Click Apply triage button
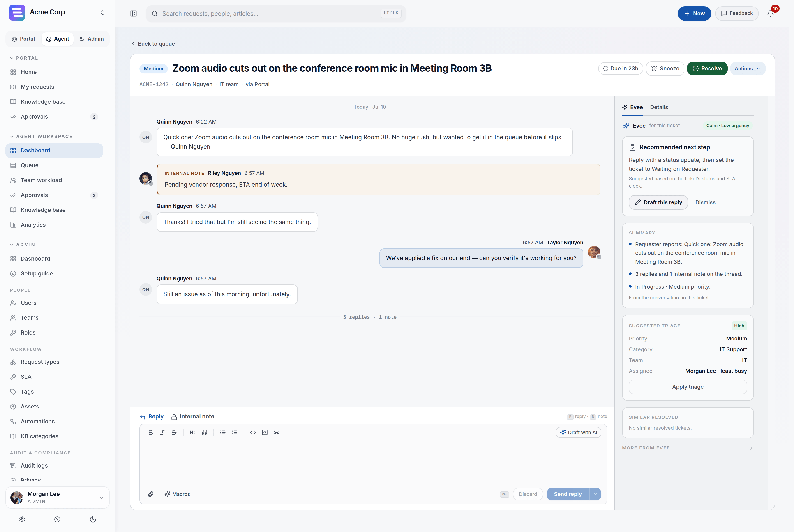Screen dimensions: 794x532 coord(688,387)
